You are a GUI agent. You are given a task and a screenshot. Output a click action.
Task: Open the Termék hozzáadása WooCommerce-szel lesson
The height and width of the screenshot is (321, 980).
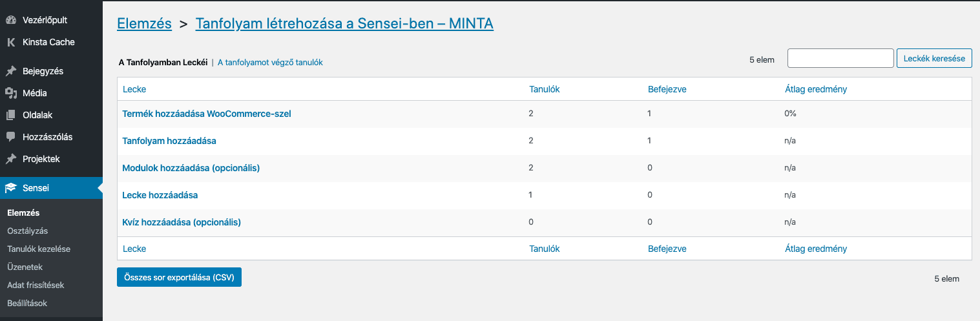[x=207, y=114]
